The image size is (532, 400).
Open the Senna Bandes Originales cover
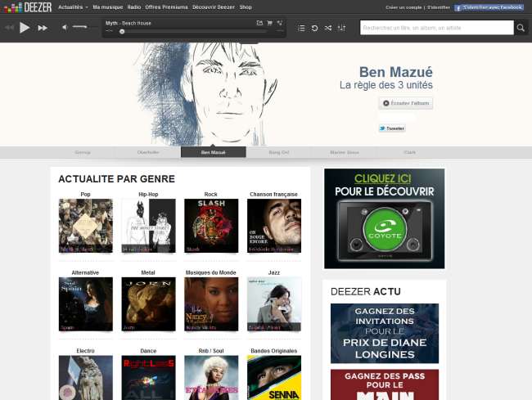[x=274, y=378]
